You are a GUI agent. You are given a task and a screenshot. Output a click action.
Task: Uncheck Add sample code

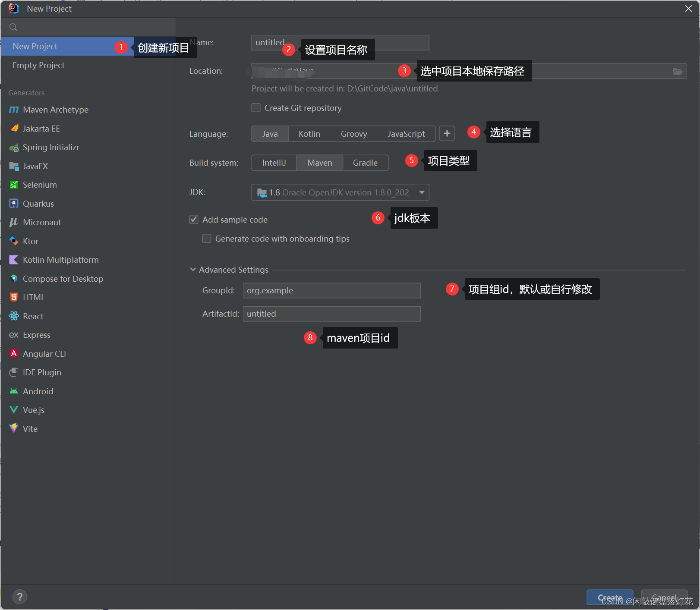(194, 220)
